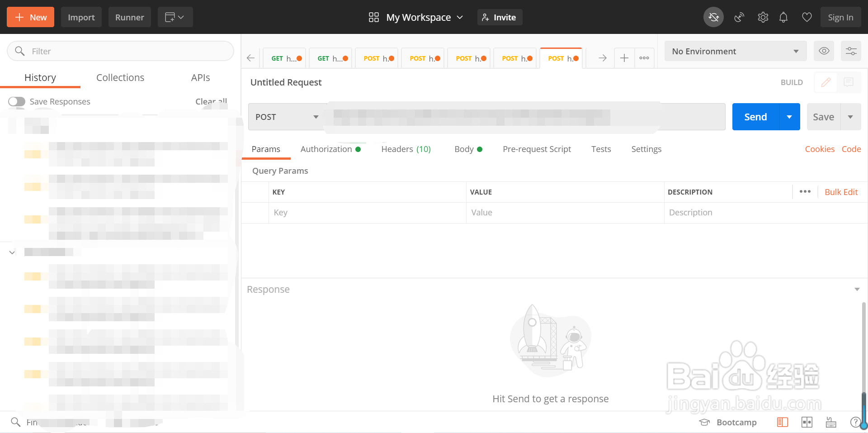Select the first GET request tab
This screenshot has height=433, width=868.
click(x=285, y=58)
